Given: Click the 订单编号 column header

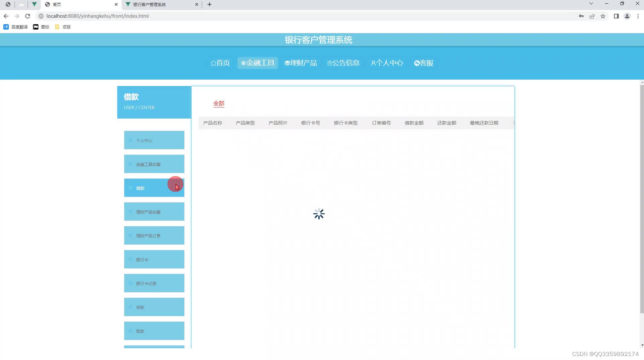Looking at the screenshot, I should point(381,123).
